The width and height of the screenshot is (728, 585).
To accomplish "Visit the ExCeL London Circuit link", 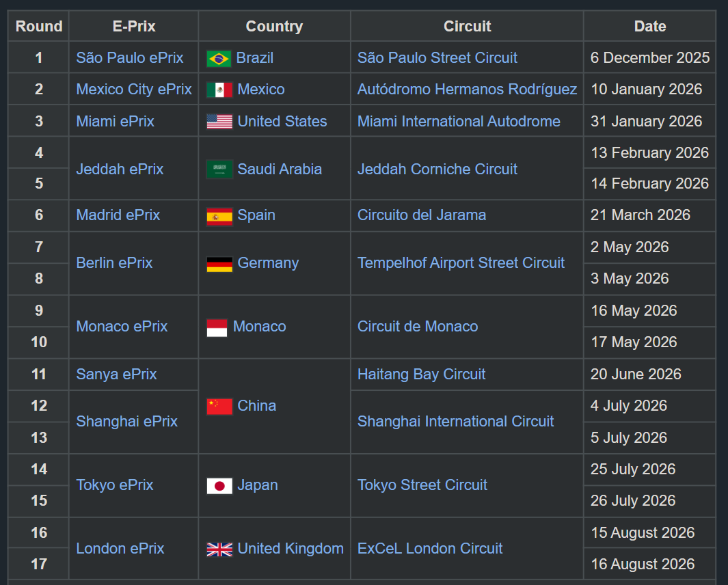I will 430,549.
